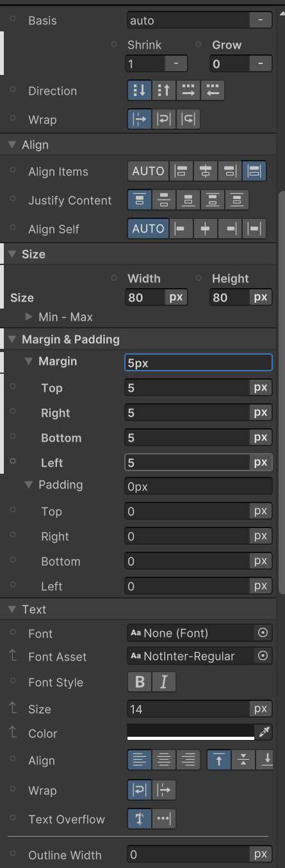Collapse the Margin foldout
This screenshot has width=285, height=868.
tap(28, 361)
